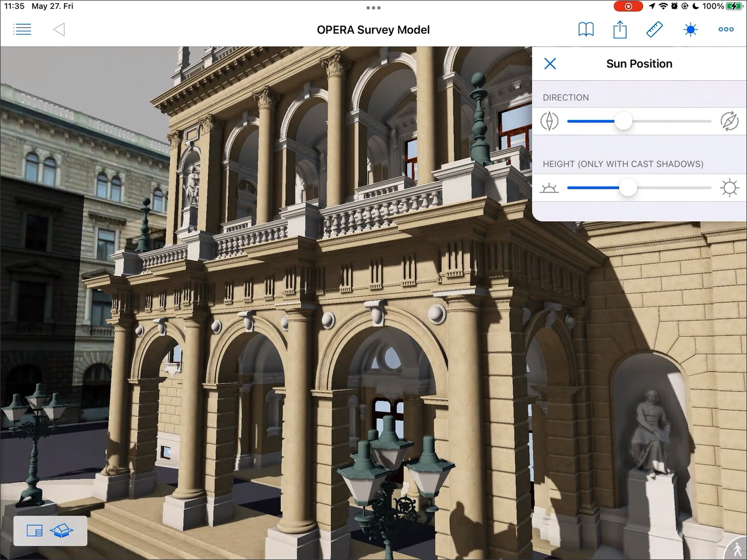Screen dimensions: 747x560
Task: Activate the walk mode figure
Action: (x=737, y=549)
